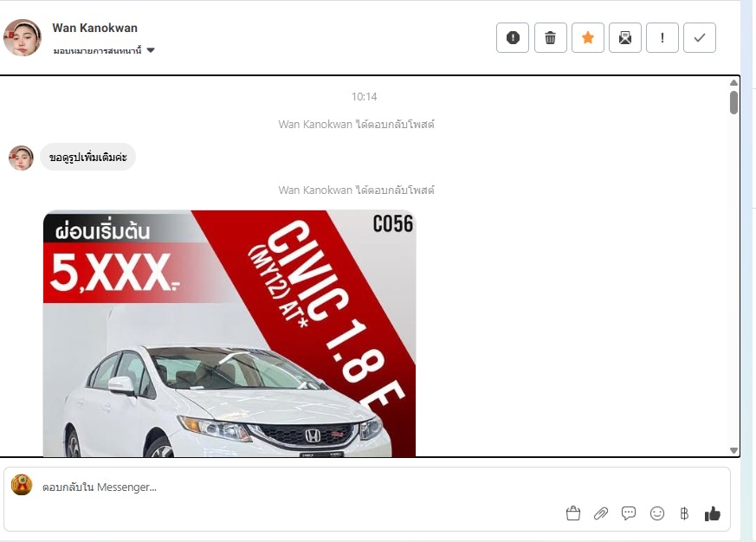
Task: Click the scrollbar up arrow
Action: 733,83
